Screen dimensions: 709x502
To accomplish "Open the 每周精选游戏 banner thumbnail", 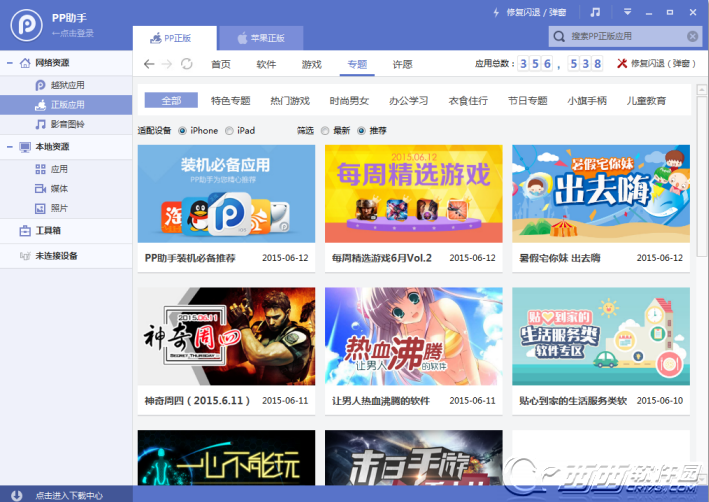I will [x=414, y=194].
